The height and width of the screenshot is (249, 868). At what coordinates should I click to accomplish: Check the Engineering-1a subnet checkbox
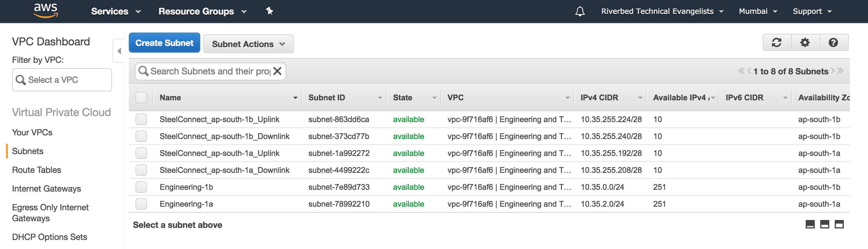pyautogui.click(x=141, y=204)
